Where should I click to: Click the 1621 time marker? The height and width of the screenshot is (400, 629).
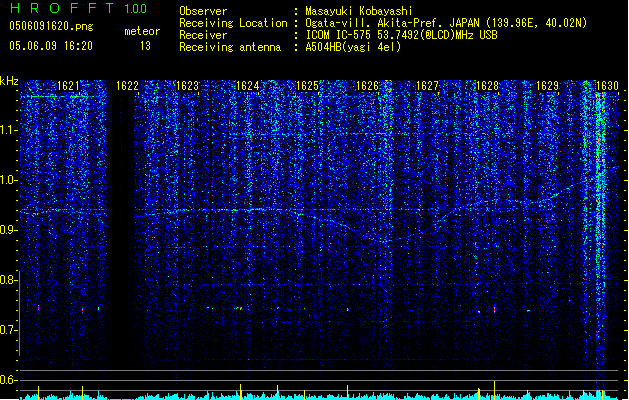point(68,86)
